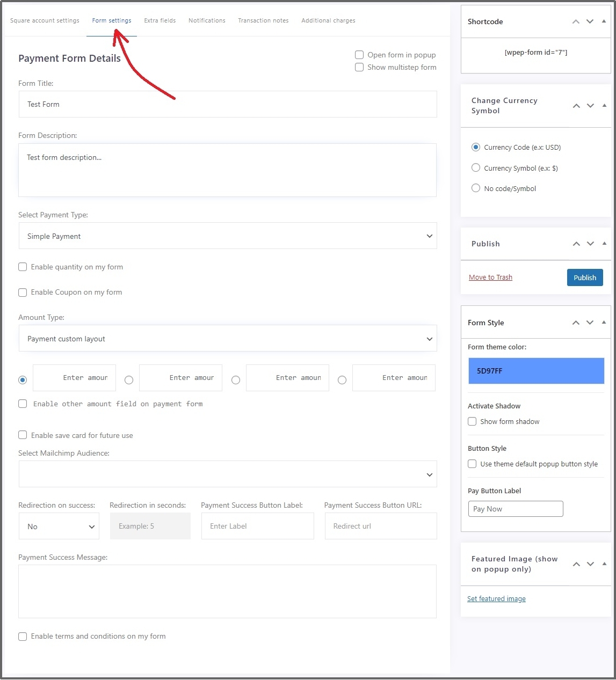Screen dimensions: 616x680
Task: Click the up arrow on Featured Image panel
Action: [576, 564]
